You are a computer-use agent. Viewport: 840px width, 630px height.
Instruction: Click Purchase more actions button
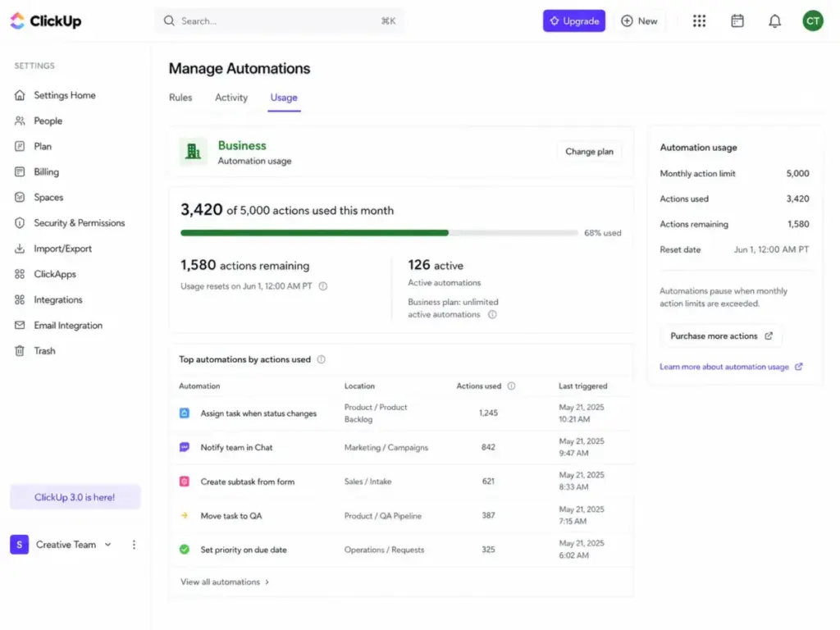pos(720,336)
